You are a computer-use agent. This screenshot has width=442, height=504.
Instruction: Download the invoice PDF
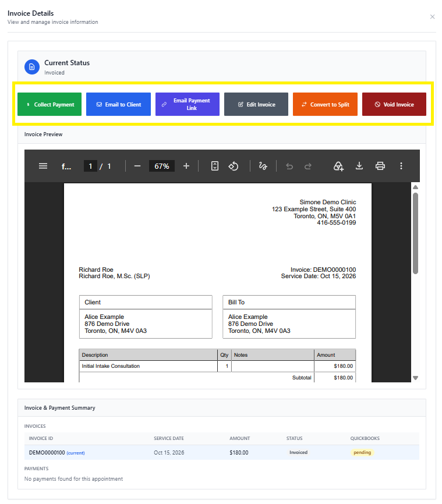click(359, 166)
